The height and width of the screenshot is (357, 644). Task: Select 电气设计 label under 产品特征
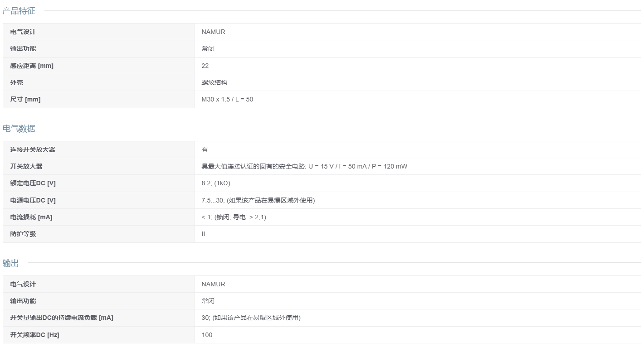pyautogui.click(x=23, y=32)
